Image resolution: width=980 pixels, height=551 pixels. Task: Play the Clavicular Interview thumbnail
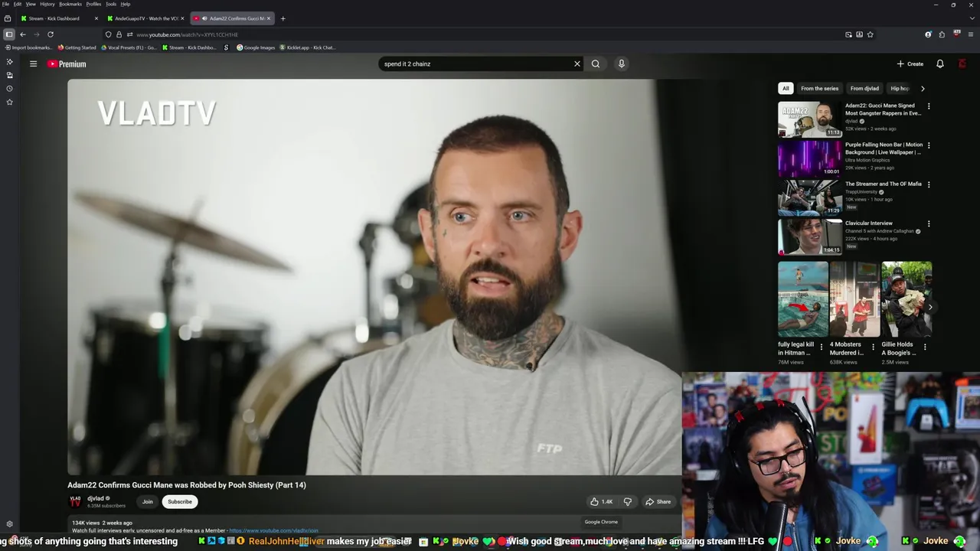point(809,236)
